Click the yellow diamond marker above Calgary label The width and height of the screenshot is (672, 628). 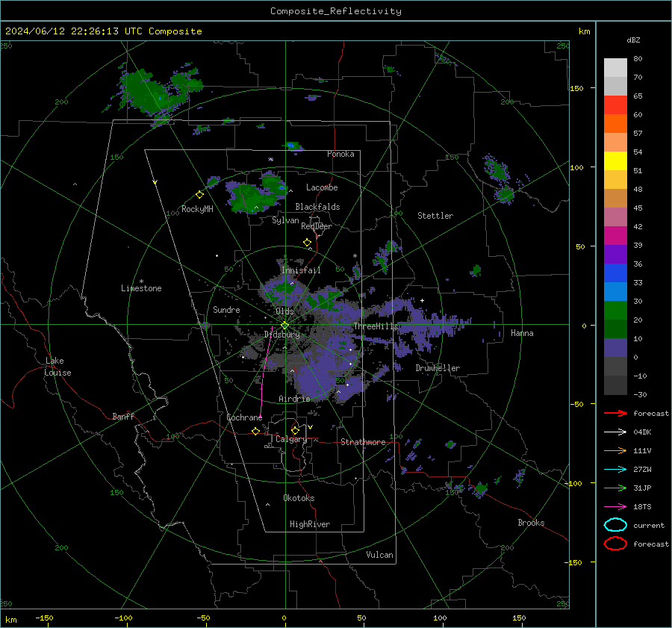point(295,430)
